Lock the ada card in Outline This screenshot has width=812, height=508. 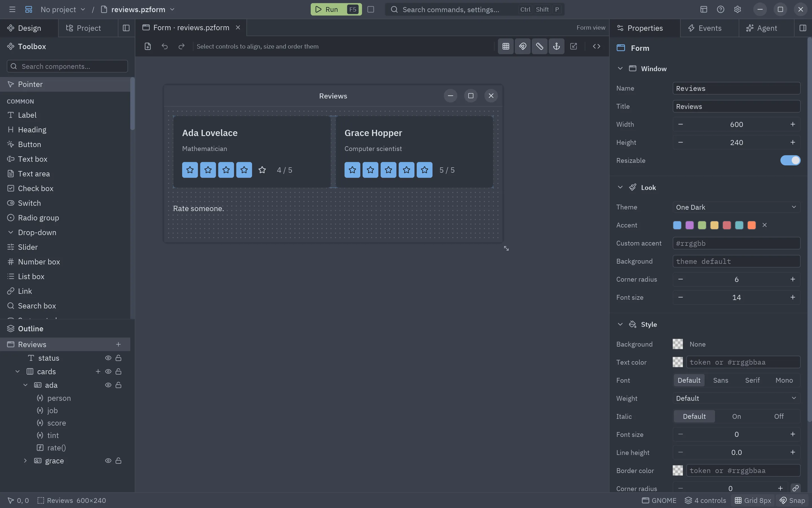tap(118, 385)
